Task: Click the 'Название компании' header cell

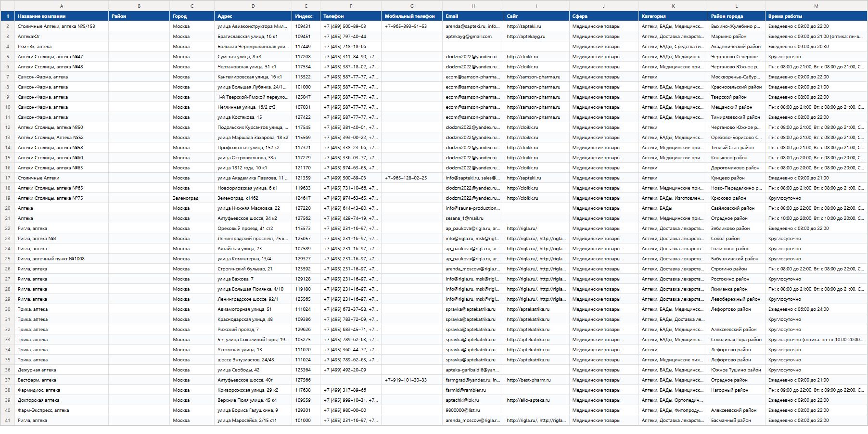Action: click(x=62, y=16)
